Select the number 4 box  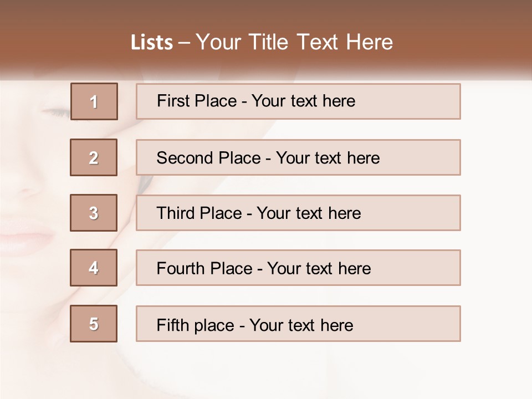(94, 268)
